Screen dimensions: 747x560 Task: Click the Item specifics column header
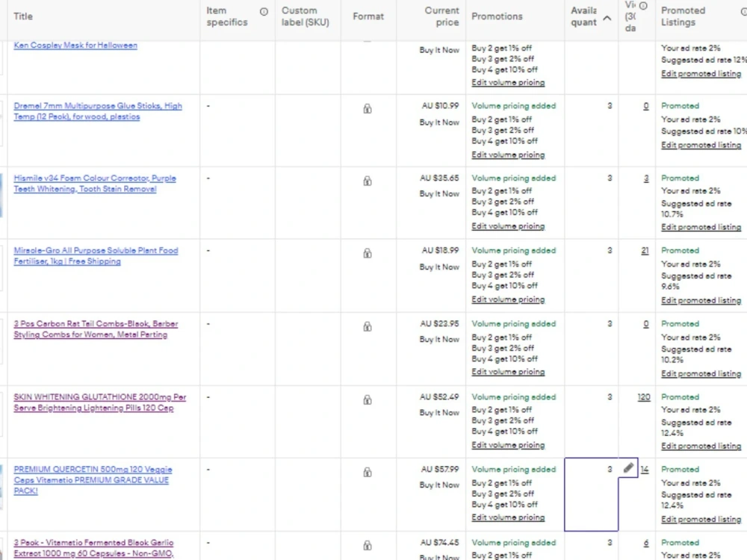(227, 16)
